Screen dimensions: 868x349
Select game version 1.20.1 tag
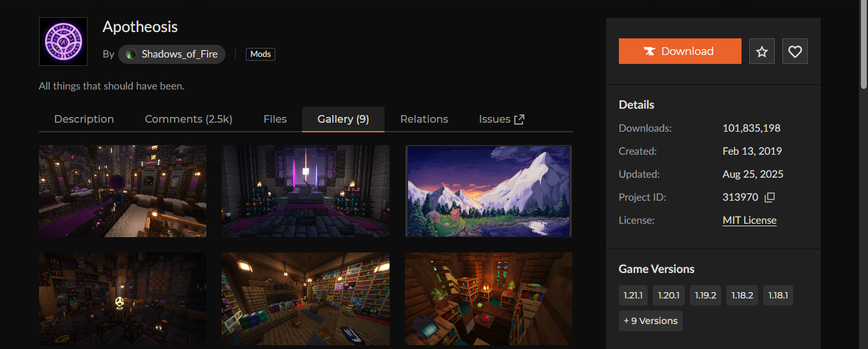[669, 295]
